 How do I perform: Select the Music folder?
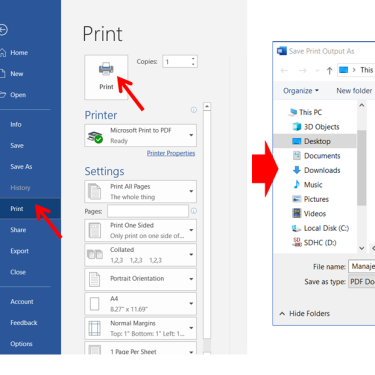pos(307,185)
